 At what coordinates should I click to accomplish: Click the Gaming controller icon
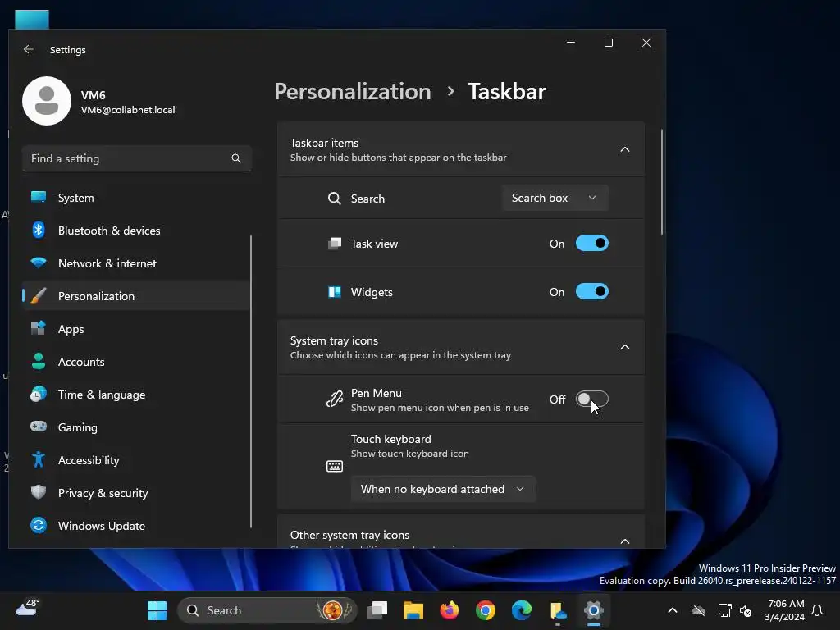click(38, 427)
